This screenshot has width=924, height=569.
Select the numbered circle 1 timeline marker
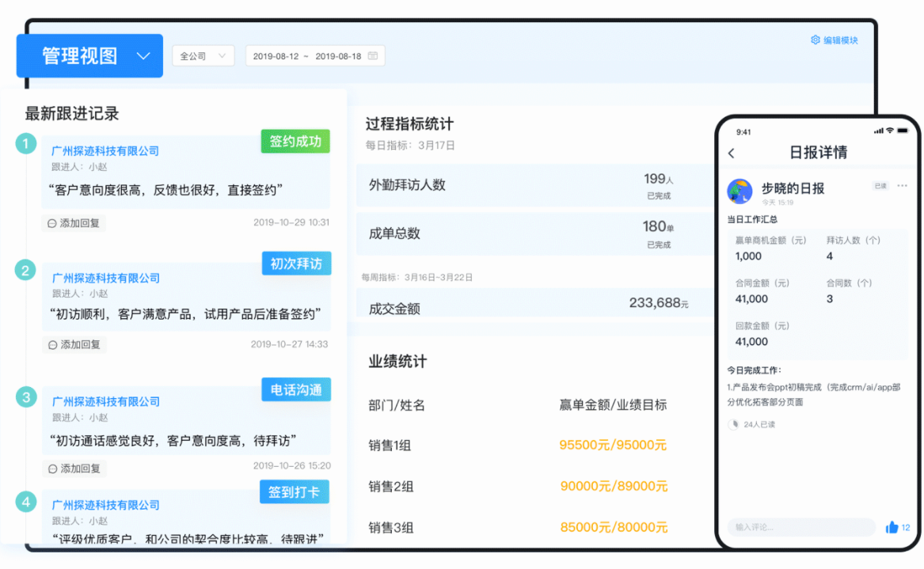click(26, 143)
